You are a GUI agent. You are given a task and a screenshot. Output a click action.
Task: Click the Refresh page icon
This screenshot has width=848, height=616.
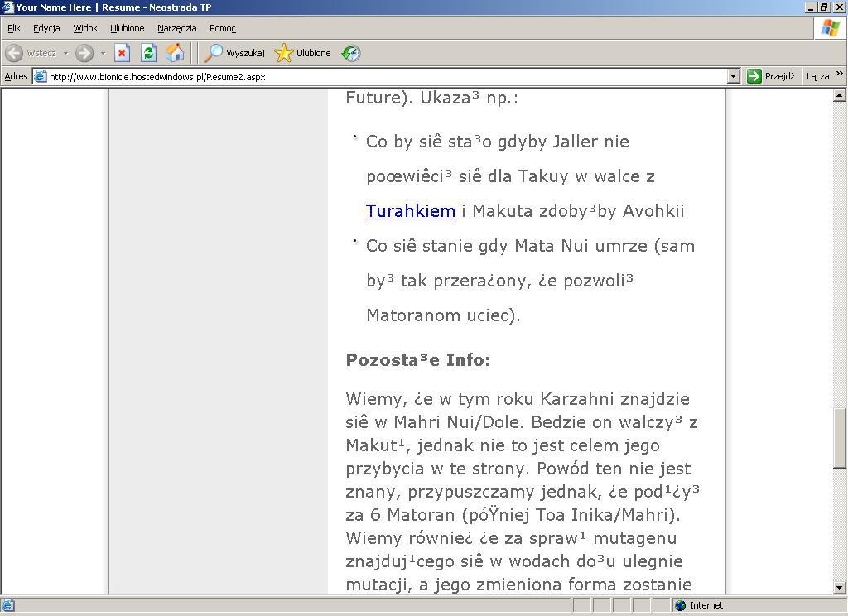(148, 53)
